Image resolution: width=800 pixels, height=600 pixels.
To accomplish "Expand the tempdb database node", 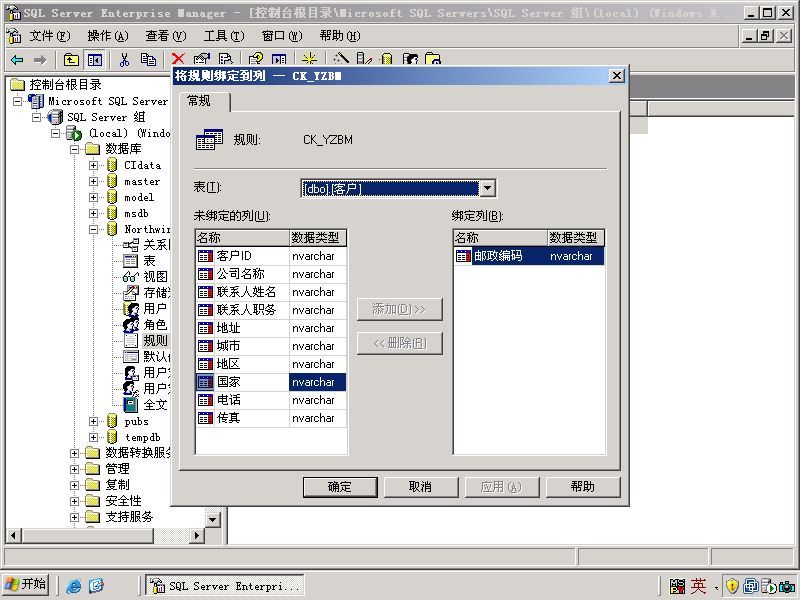I will click(93, 437).
